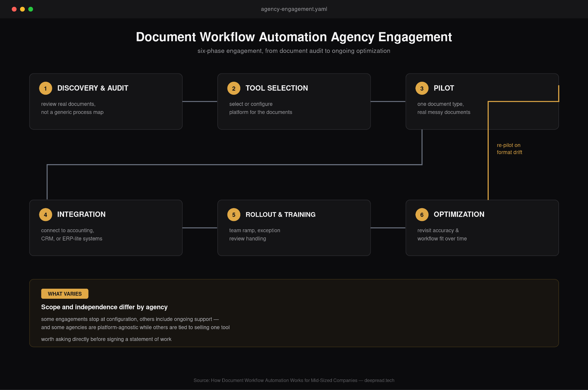Click the WHAT VARIES badge

point(65,294)
